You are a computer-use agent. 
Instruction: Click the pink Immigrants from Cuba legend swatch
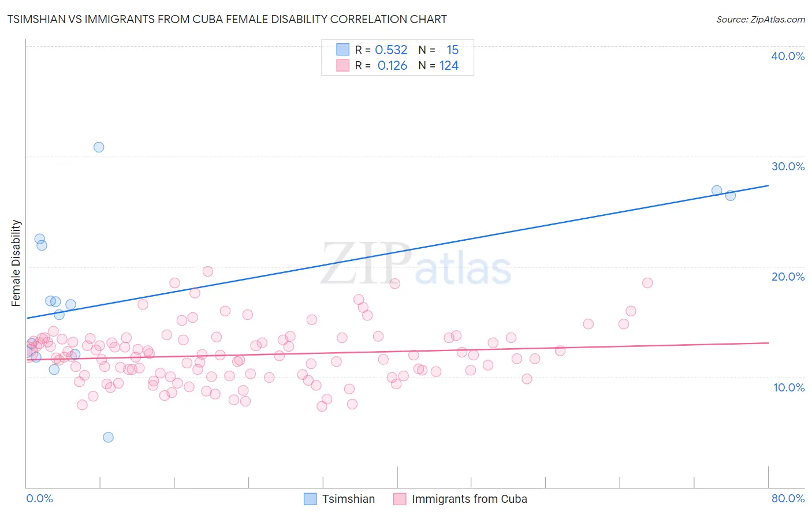pos(400,499)
